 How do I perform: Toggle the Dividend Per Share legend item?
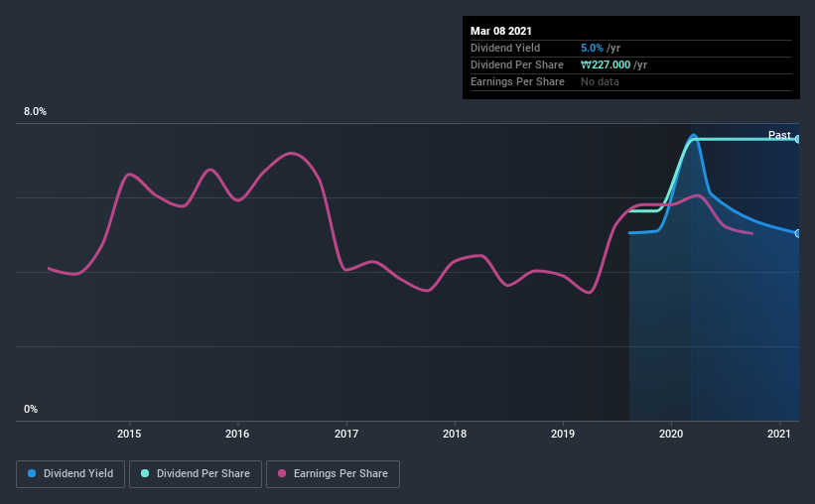[198, 474]
